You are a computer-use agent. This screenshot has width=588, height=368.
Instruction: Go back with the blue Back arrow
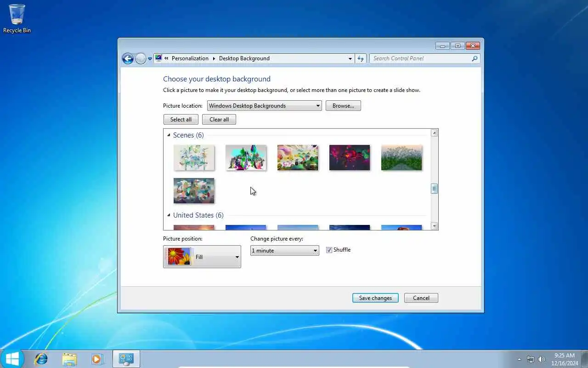click(x=128, y=58)
